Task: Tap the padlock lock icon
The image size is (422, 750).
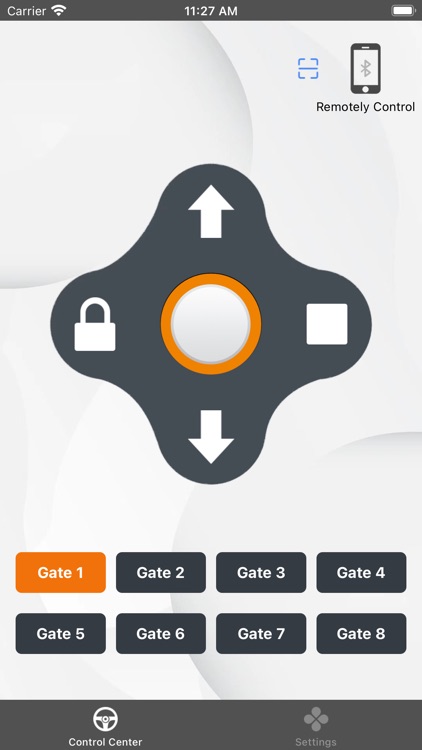Action: [x=95, y=324]
